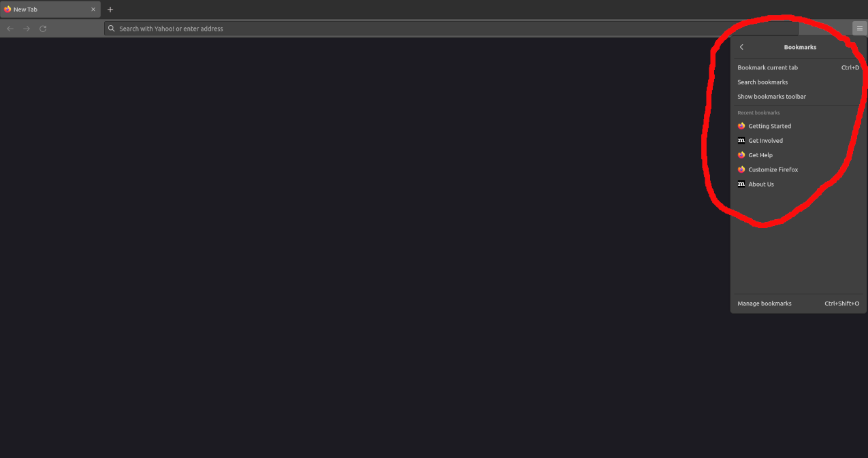The height and width of the screenshot is (458, 868).
Task: Click the reload page icon
Action: tap(43, 29)
